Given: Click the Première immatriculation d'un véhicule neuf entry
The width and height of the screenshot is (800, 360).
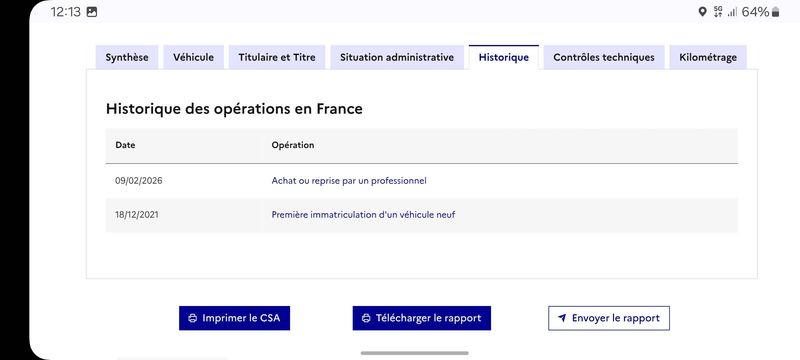Looking at the screenshot, I should pyautogui.click(x=363, y=215).
